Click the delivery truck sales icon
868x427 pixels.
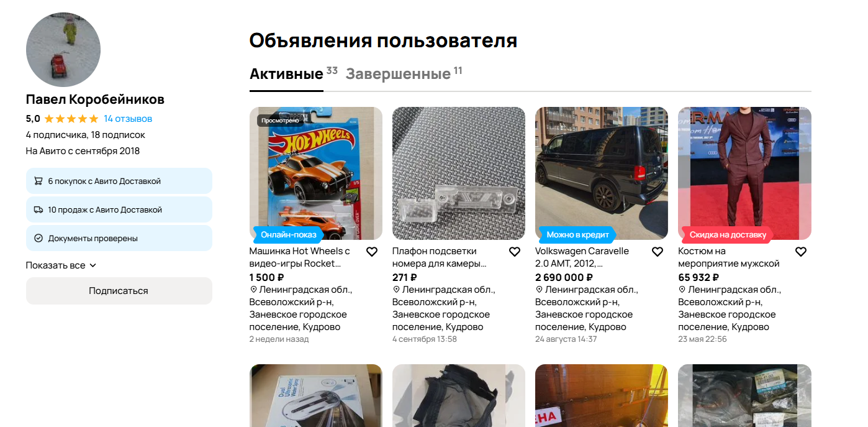[38, 210]
